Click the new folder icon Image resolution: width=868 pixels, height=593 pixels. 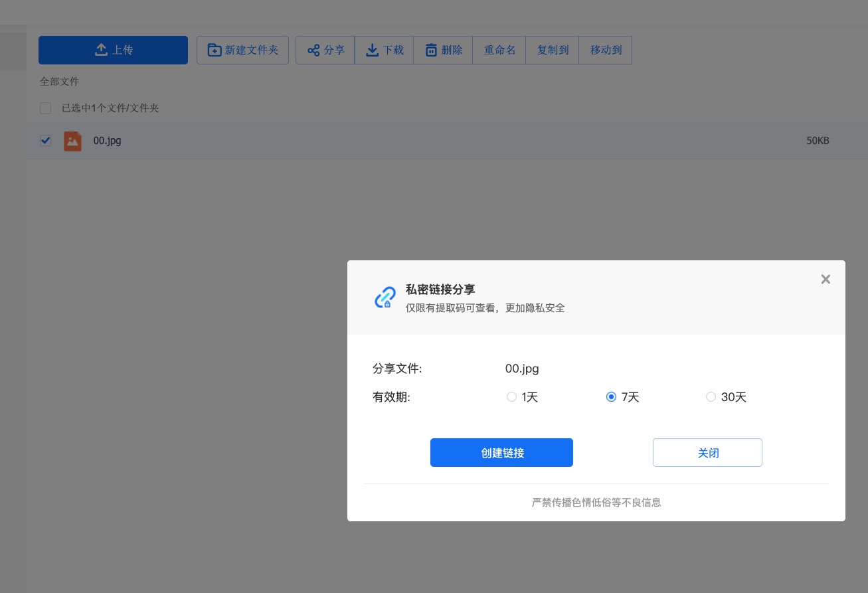215,50
